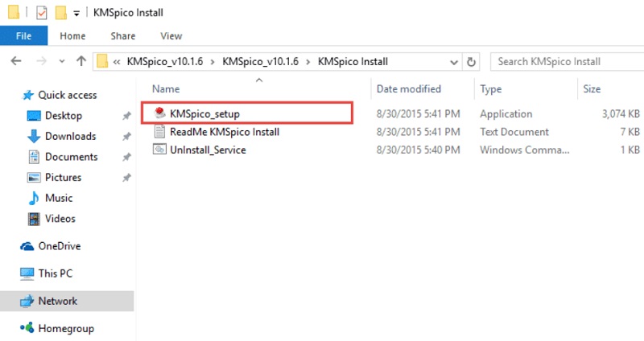Click the KMSpico Install breadcrumb segment
Screen dimensions: 644x341
pyautogui.click(x=353, y=62)
